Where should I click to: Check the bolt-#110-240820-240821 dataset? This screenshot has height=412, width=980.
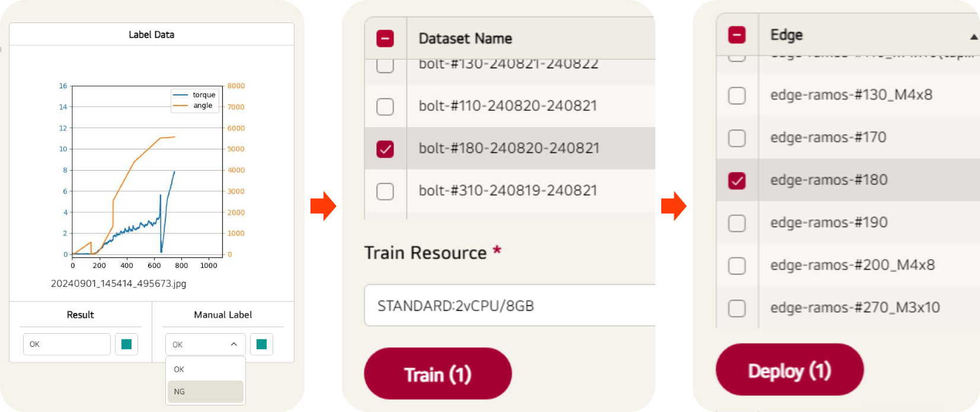[x=385, y=107]
